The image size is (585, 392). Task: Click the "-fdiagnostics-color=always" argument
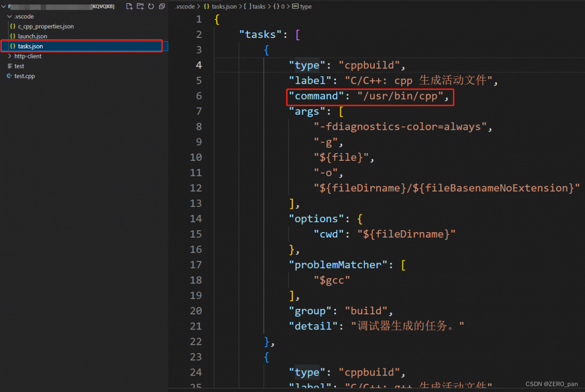[x=400, y=127]
